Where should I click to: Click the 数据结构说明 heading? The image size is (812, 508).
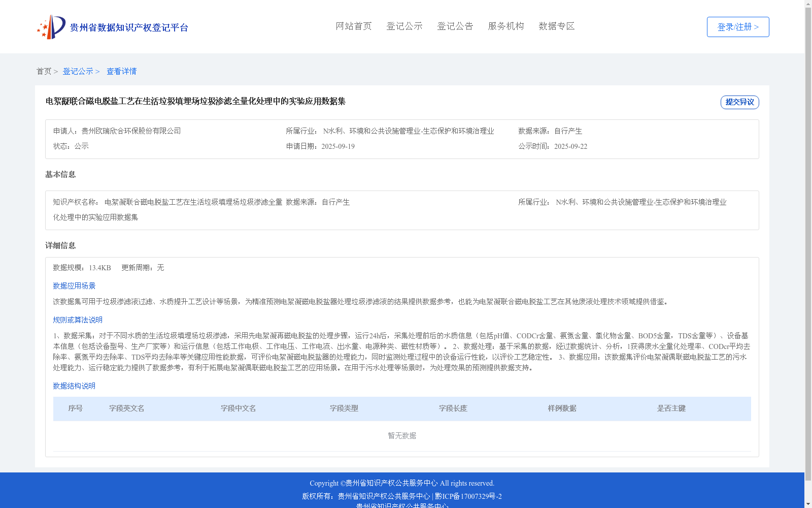(x=74, y=386)
